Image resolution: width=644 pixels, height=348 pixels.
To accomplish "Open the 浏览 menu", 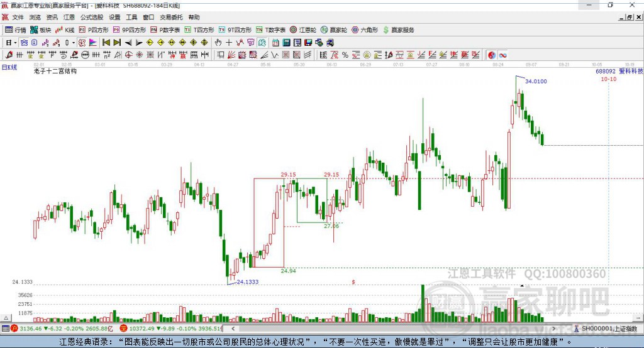I will point(35,17).
